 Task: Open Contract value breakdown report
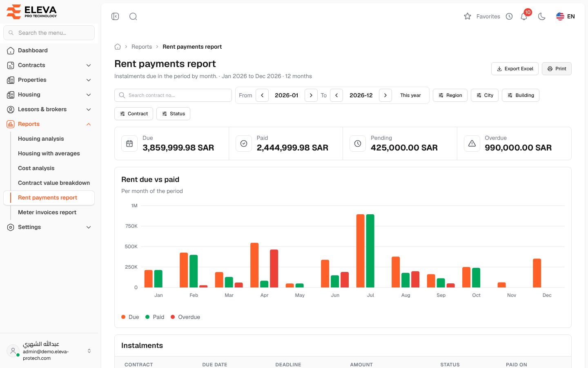pos(54,183)
